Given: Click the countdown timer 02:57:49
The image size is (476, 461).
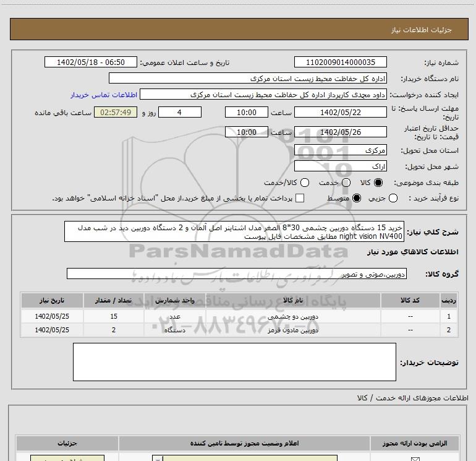Looking at the screenshot, I should (116, 112).
